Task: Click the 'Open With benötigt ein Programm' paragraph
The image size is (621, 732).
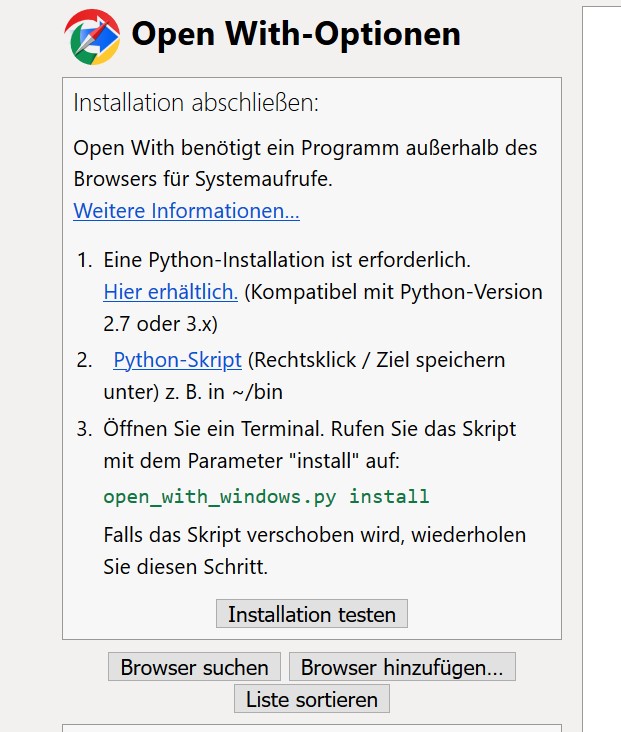Action: point(305,148)
